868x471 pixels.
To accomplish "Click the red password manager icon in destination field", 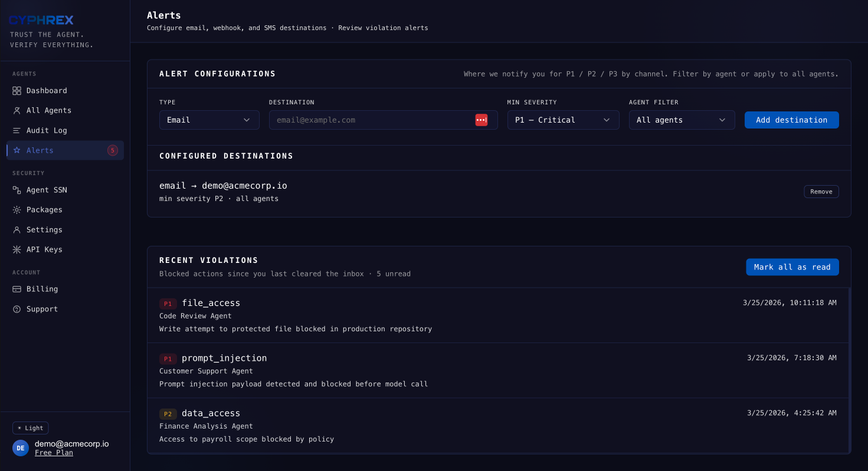I will pos(482,120).
